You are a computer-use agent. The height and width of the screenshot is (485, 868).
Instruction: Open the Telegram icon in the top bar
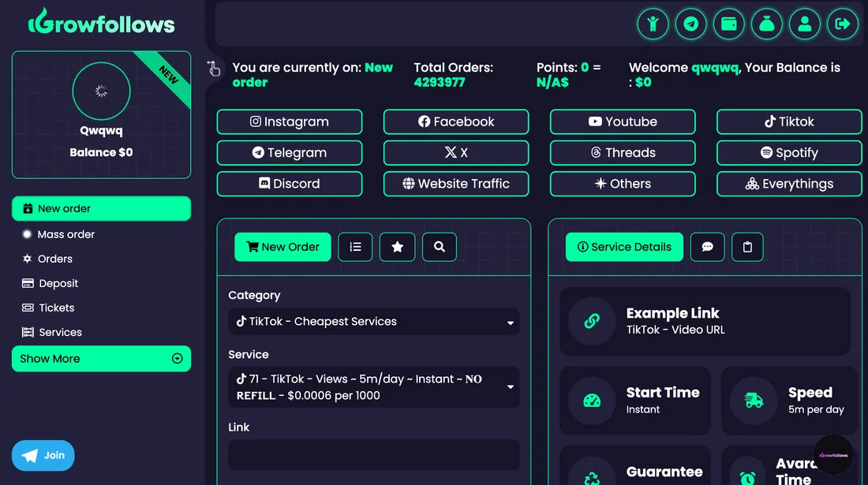[x=690, y=24]
